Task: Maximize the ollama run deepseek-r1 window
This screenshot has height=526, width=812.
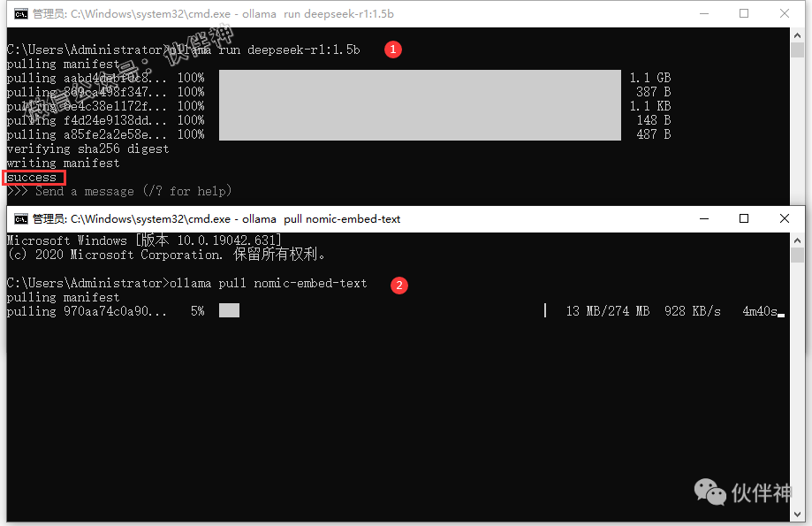Action: click(744, 14)
